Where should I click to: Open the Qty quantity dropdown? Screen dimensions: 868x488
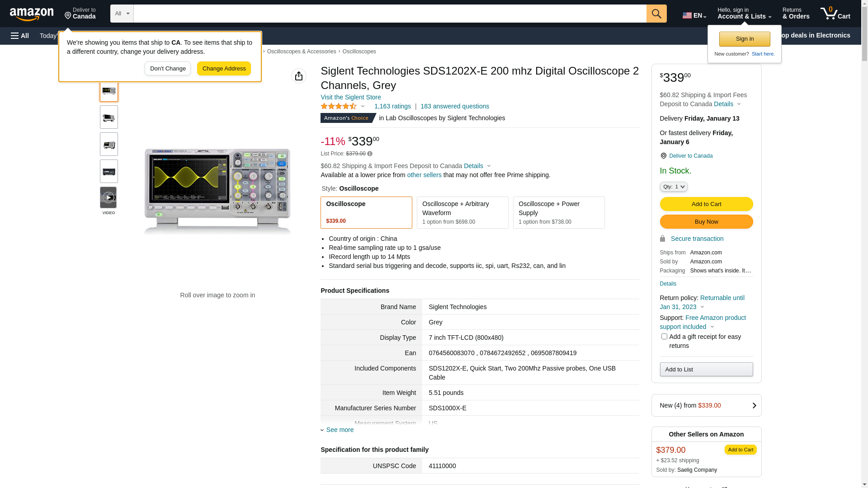pyautogui.click(x=673, y=187)
